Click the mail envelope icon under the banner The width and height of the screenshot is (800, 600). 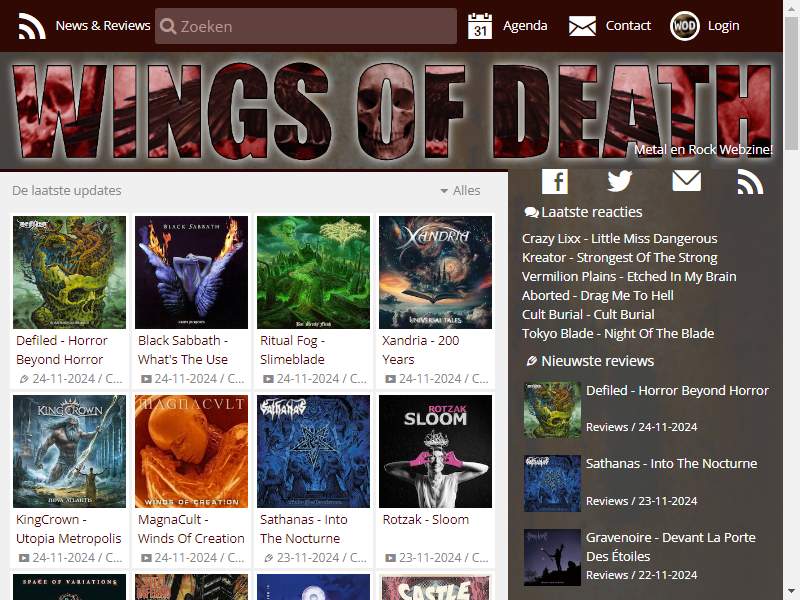click(686, 181)
